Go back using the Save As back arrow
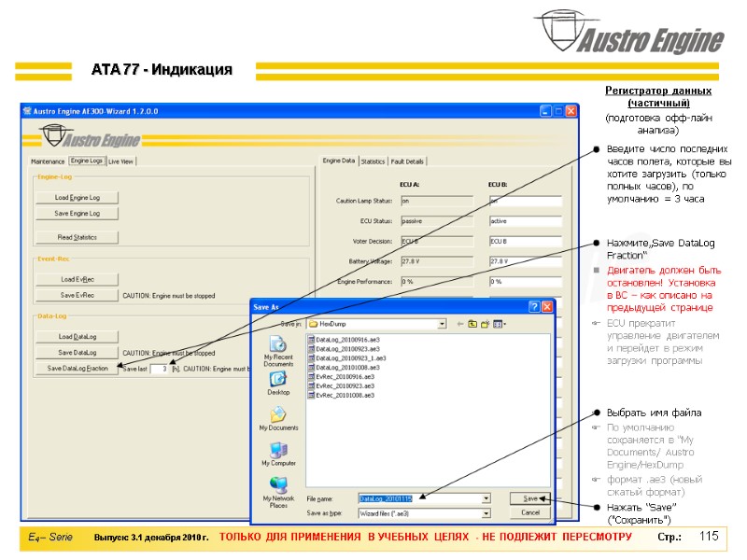The image size is (747, 560). coord(459,324)
